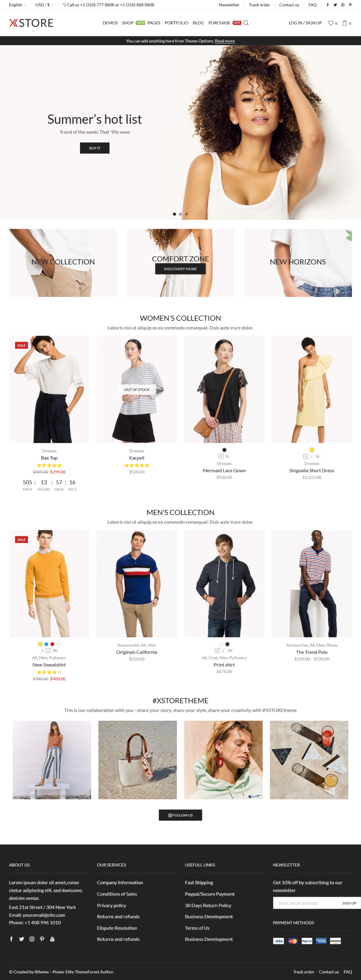Open the BLOG menu item
Viewport: 361px width, 980px height.
pyautogui.click(x=198, y=23)
